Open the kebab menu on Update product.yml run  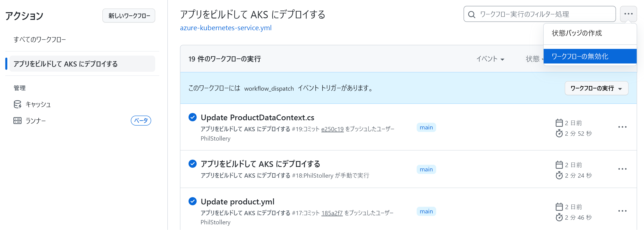pyautogui.click(x=622, y=211)
